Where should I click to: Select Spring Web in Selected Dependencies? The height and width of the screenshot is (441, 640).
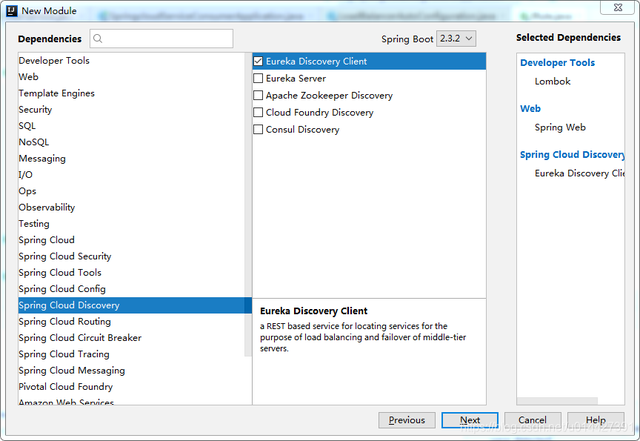tap(560, 127)
